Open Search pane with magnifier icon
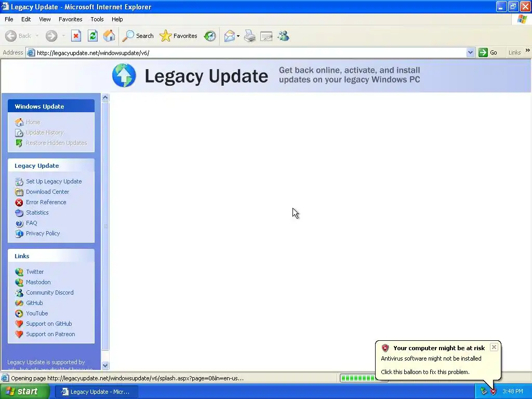Image resolution: width=532 pixels, height=399 pixels. tap(128, 36)
